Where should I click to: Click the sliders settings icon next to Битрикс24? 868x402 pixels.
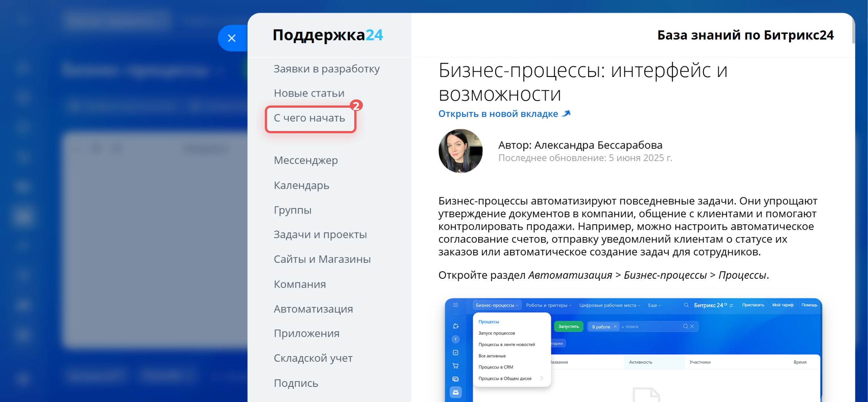(731, 305)
